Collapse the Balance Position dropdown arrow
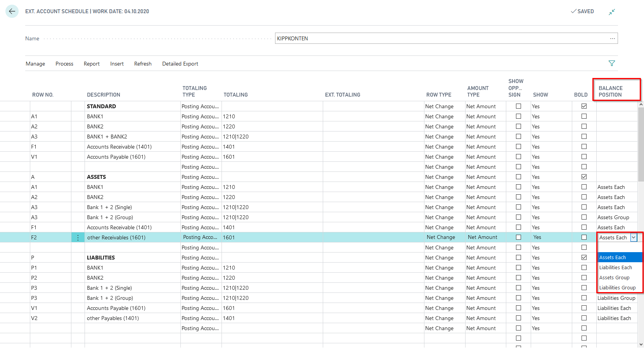The image size is (644, 353). (634, 237)
